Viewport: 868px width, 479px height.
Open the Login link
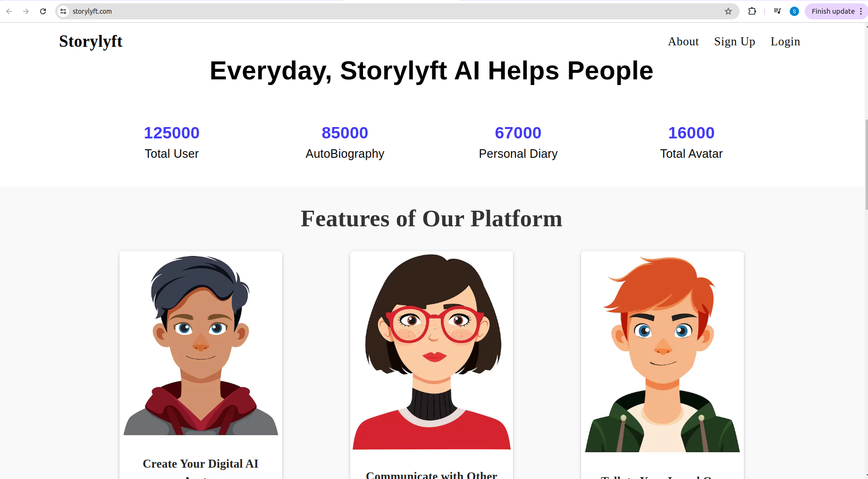pos(785,42)
